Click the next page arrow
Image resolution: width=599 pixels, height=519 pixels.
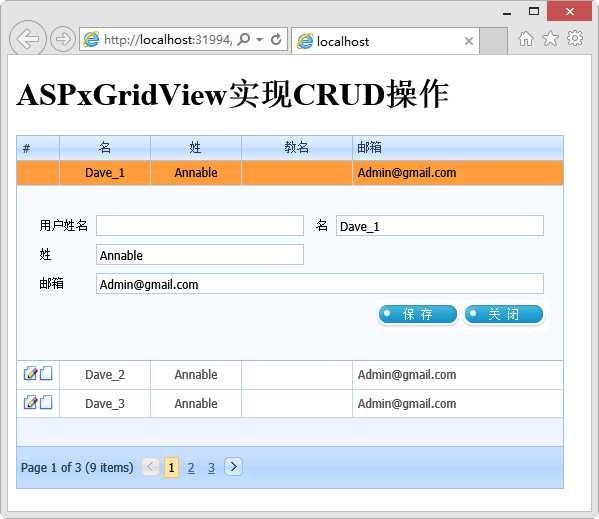(233, 467)
